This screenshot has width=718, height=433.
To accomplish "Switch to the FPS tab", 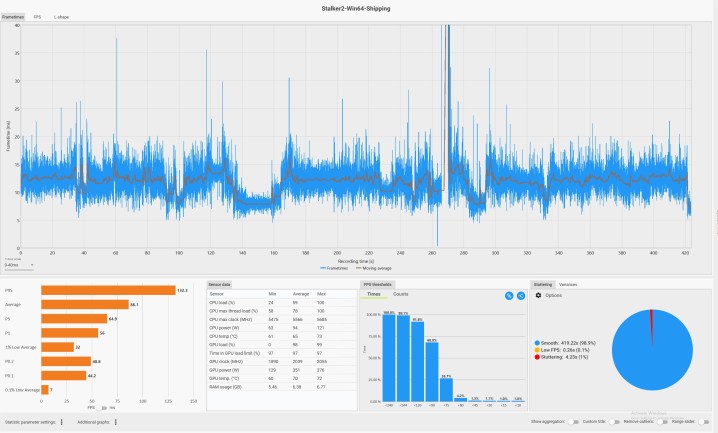I will coord(37,17).
